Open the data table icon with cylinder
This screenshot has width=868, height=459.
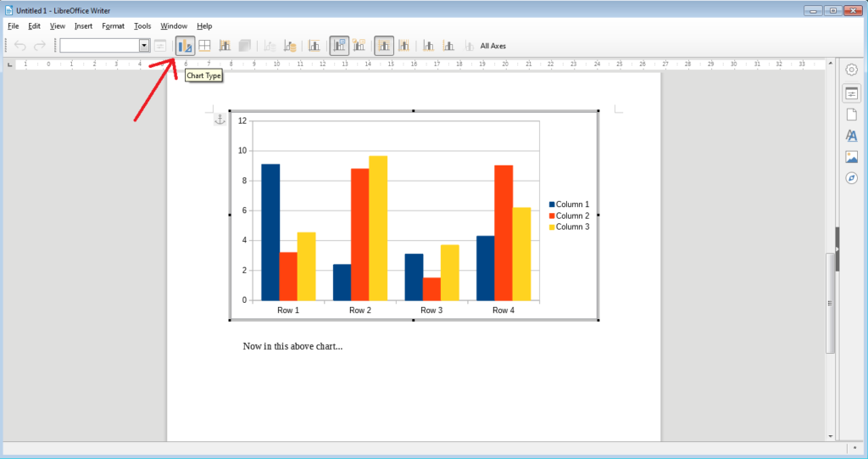290,46
